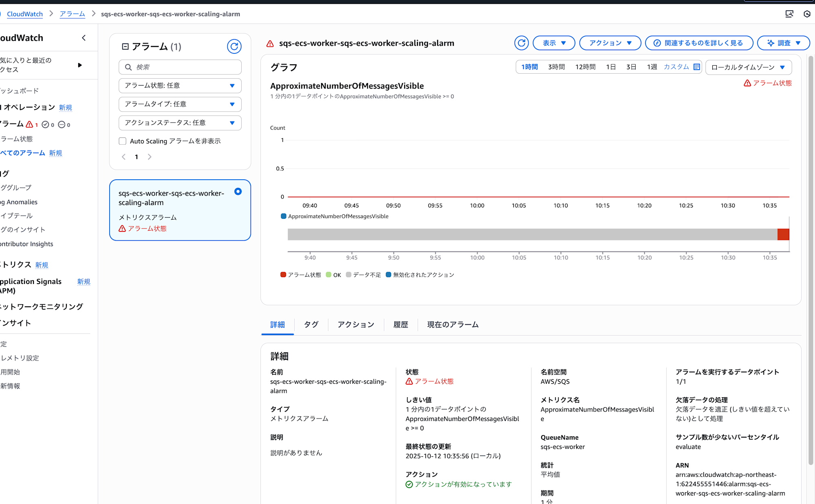The height and width of the screenshot is (504, 815).
Task: Open the アラーム状態 filter dropdown
Action: (x=180, y=86)
